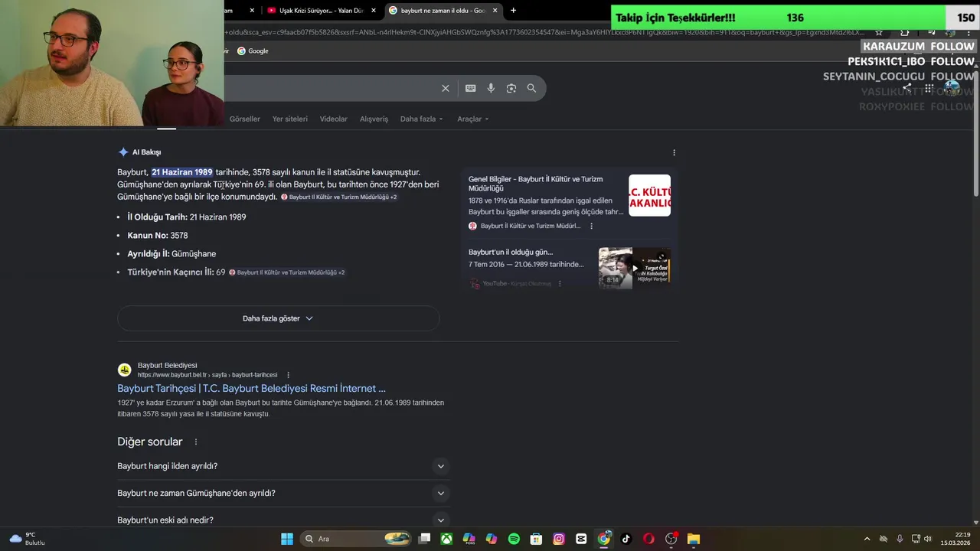The image size is (980, 551).
Task: Click the YouTube video thumbnail with play button
Action: [x=634, y=267]
